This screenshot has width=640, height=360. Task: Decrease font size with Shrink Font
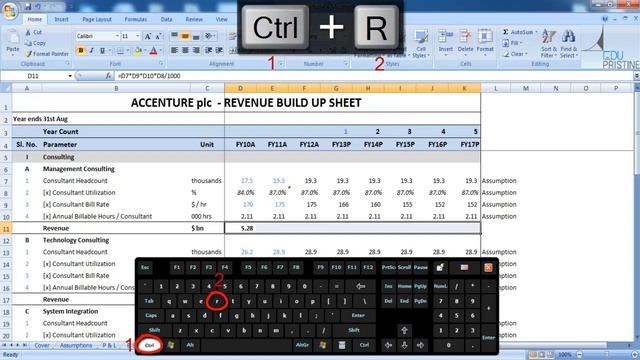point(158,36)
